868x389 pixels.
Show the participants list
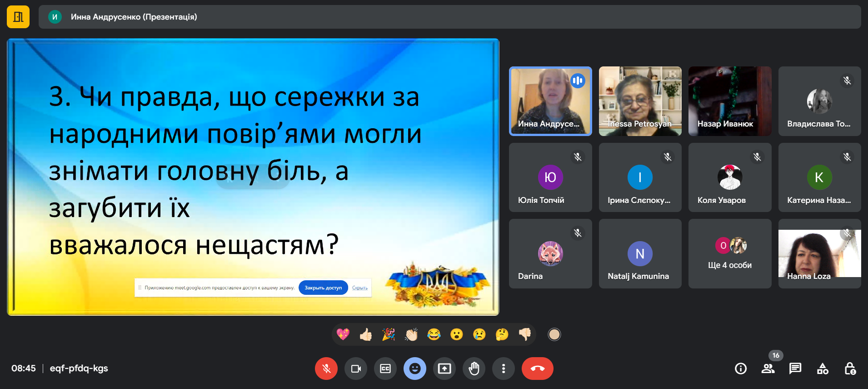pyautogui.click(x=768, y=369)
